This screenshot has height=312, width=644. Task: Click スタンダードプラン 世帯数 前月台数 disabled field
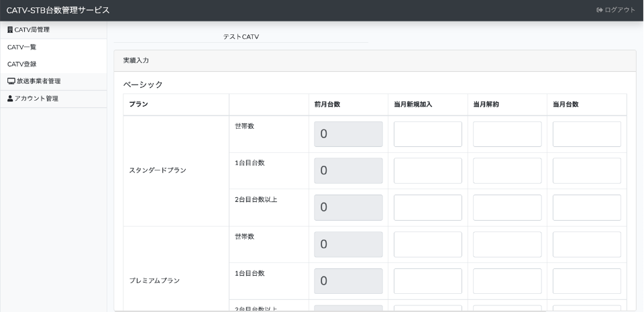348,134
